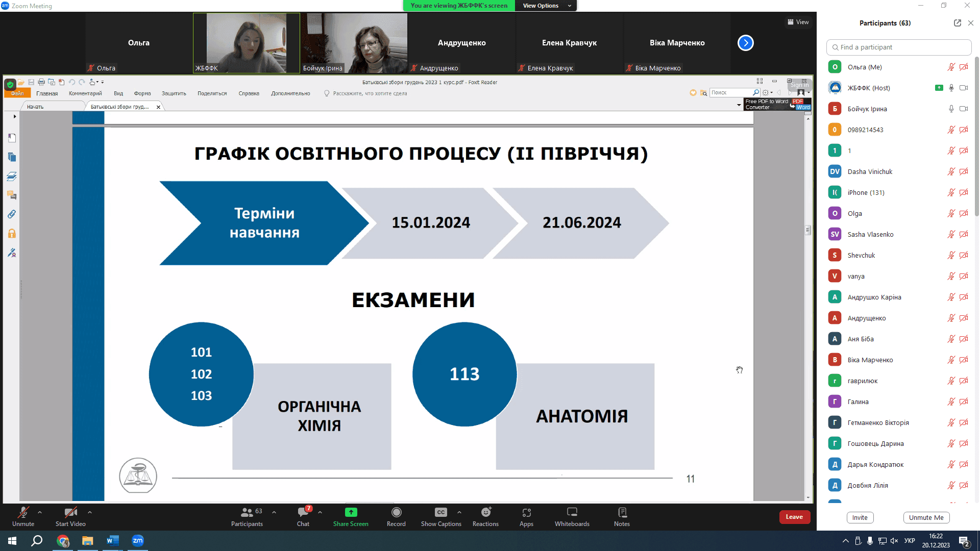Click the PDF vertical scrollbar thumb

coord(808,230)
